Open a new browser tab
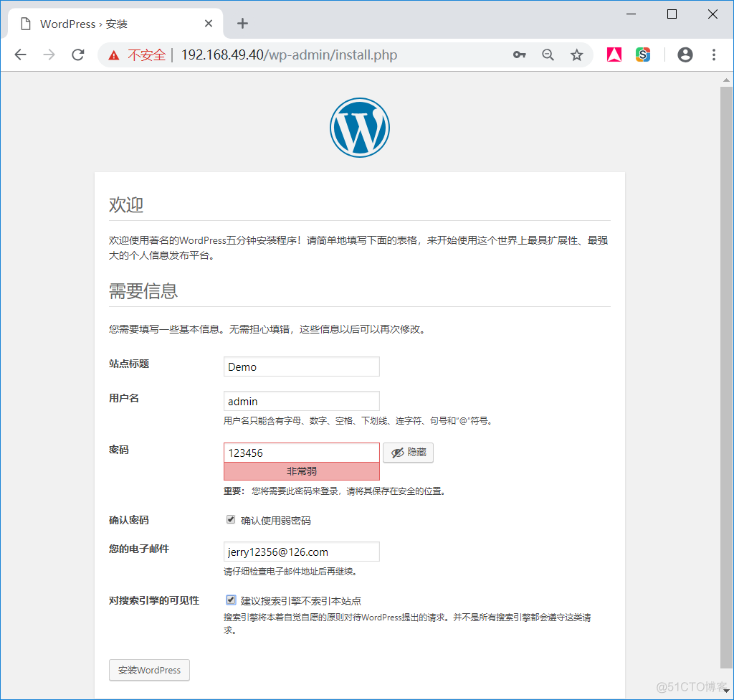The width and height of the screenshot is (734, 700). (242, 24)
